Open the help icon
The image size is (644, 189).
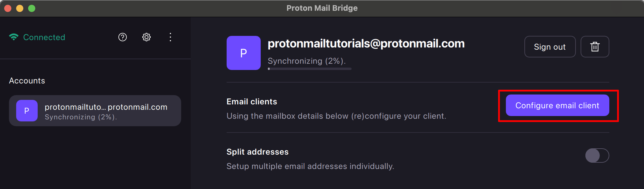point(122,37)
